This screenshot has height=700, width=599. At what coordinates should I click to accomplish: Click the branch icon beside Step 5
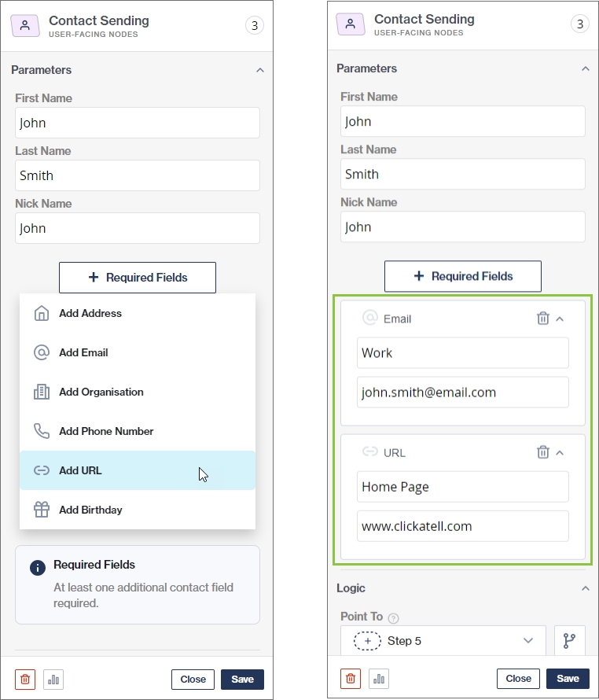point(569,641)
